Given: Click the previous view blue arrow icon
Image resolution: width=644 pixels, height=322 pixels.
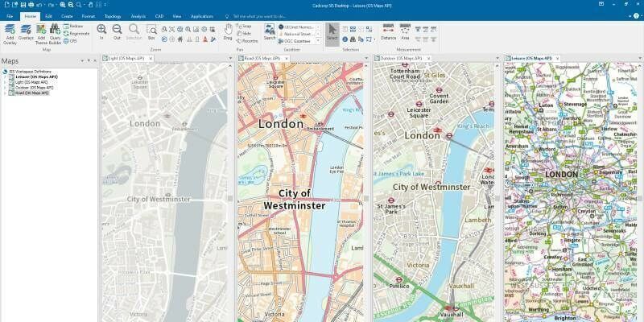Looking at the screenshot, I should pos(164,39).
